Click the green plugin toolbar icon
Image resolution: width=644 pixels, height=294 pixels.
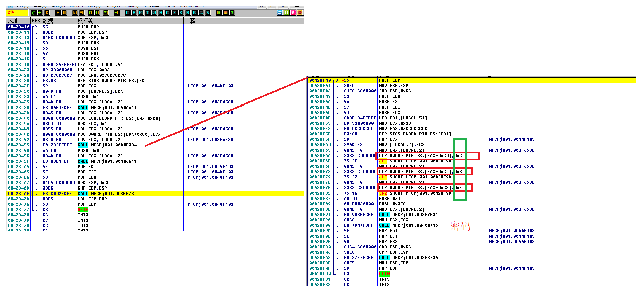286,13
